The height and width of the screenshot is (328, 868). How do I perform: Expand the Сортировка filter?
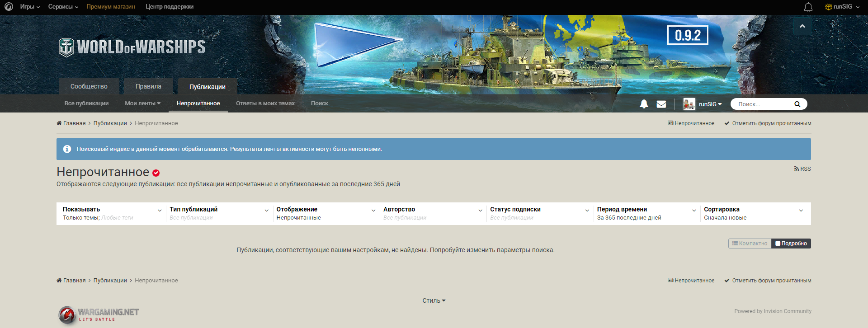(753, 213)
